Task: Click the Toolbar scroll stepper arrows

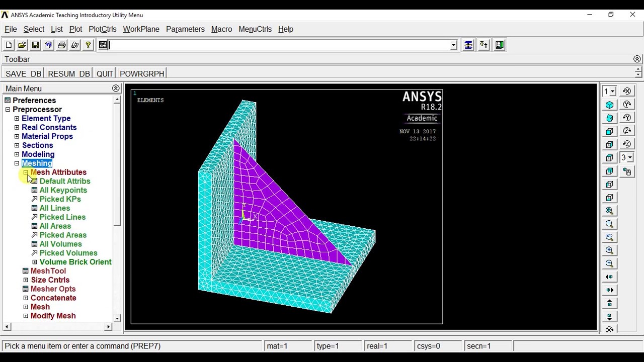Action: pos(638,72)
